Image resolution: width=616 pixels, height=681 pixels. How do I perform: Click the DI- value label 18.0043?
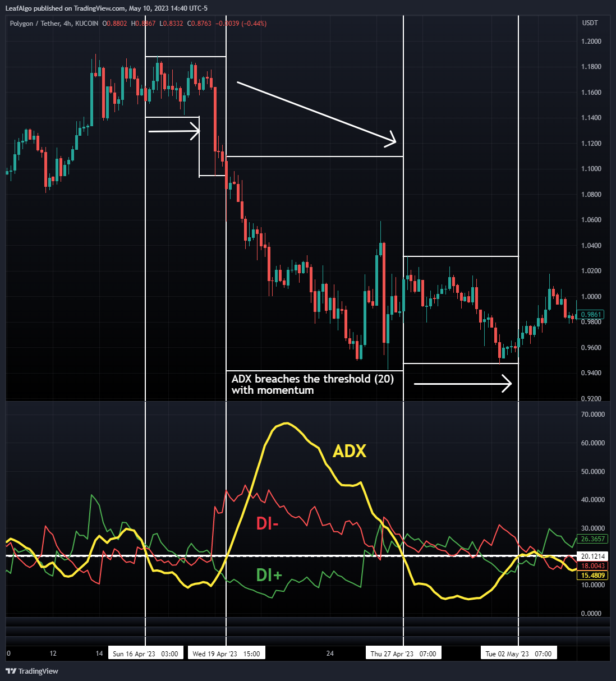pyautogui.click(x=593, y=566)
